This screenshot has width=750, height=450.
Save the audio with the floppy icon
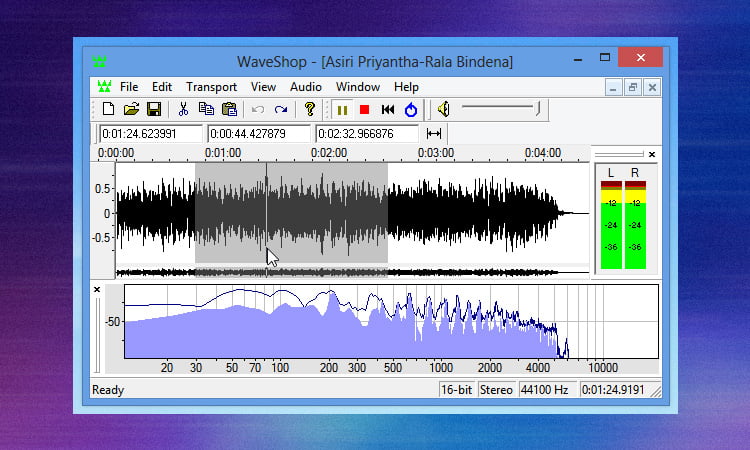154,109
